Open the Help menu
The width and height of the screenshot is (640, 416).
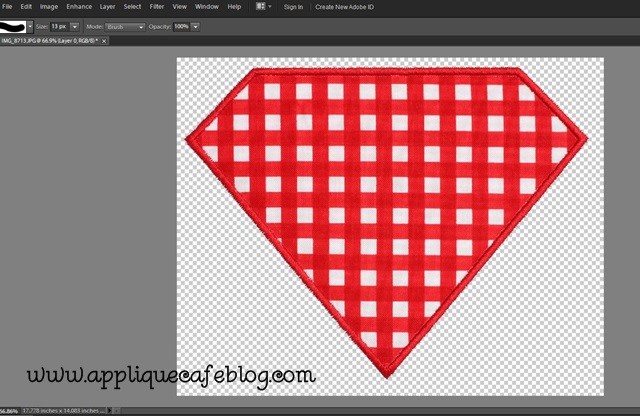pyautogui.click(x=234, y=7)
